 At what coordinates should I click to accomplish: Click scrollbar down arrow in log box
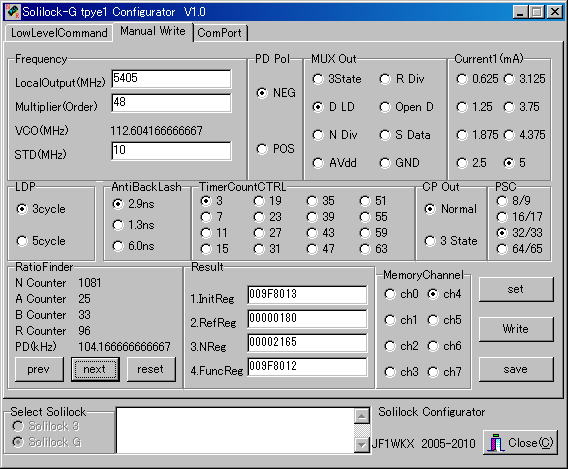pyautogui.click(x=362, y=444)
